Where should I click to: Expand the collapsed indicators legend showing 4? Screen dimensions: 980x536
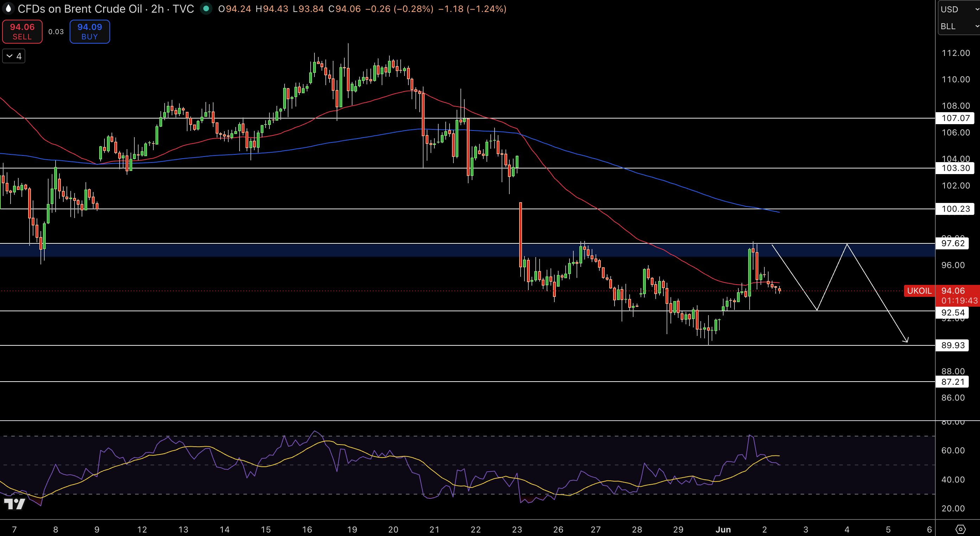(x=14, y=56)
